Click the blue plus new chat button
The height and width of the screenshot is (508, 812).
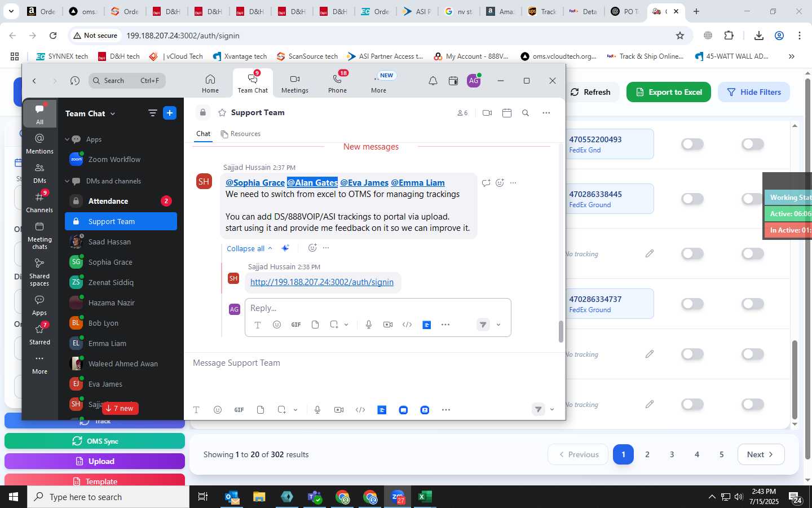pyautogui.click(x=170, y=113)
